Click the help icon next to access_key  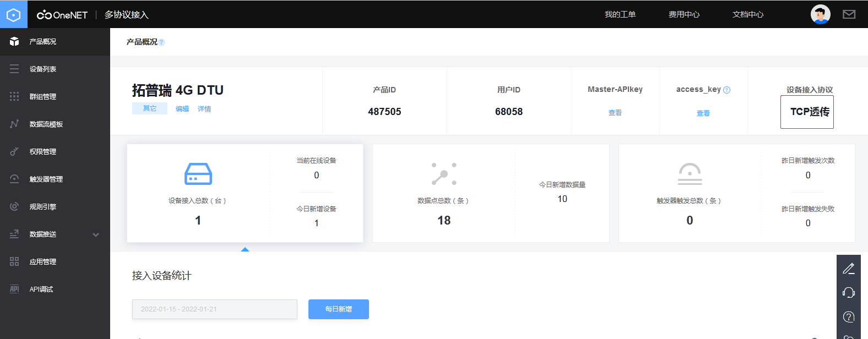(x=727, y=90)
